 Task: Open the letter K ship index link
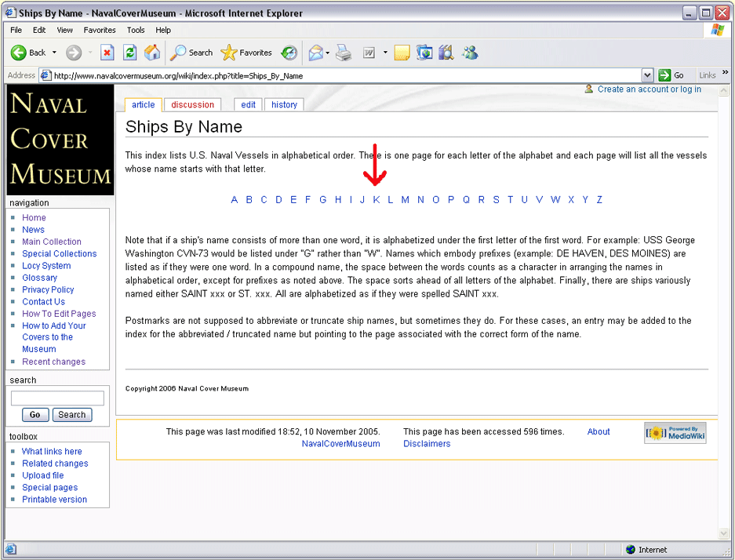coord(377,199)
